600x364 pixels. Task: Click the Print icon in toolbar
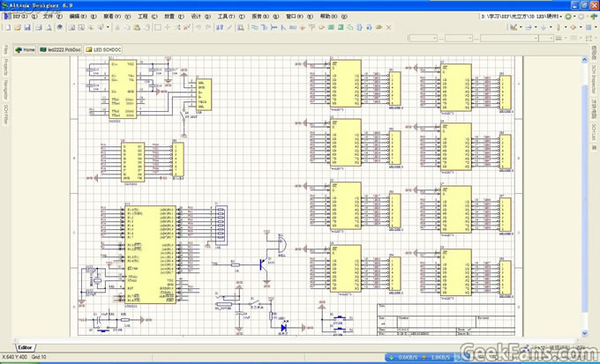[39, 27]
